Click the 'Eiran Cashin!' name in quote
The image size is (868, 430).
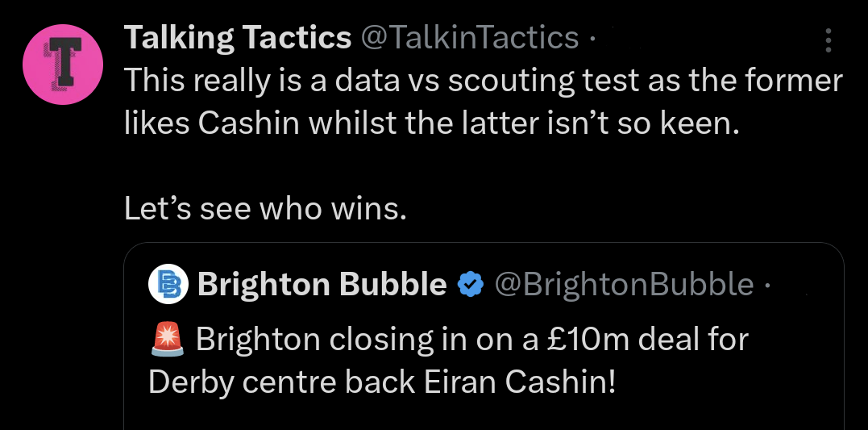(x=520, y=383)
